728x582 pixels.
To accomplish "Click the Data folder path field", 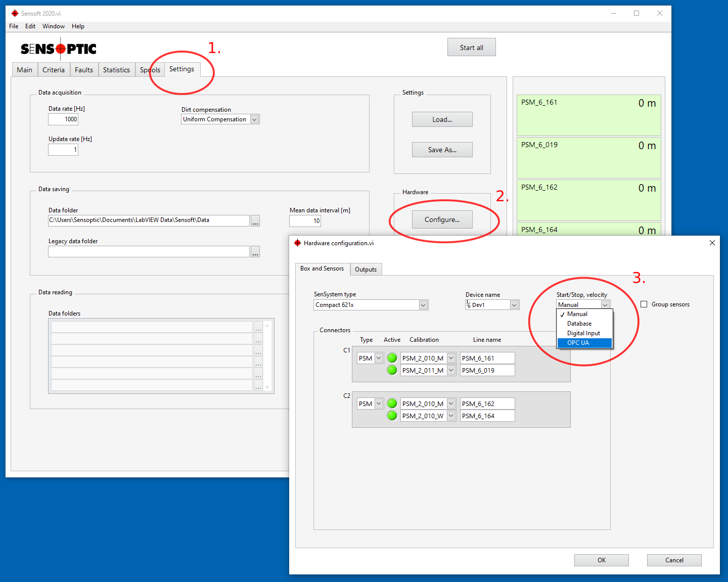I will 149,220.
